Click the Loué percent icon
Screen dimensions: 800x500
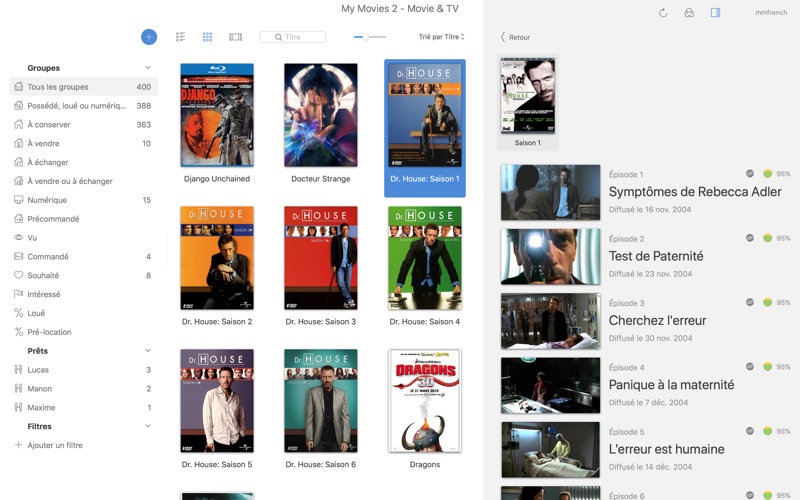pyautogui.click(x=18, y=313)
